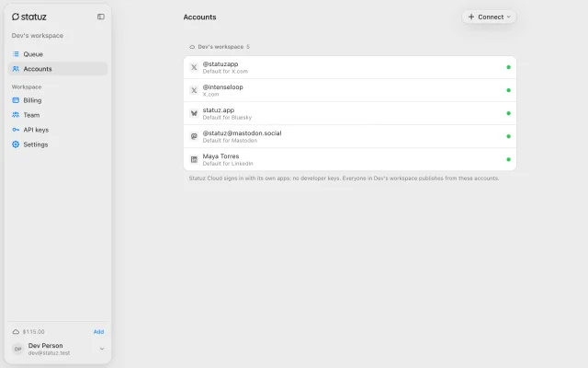
Task: Click the LinkedIn icon beside Maya Torres
Action: coord(194,159)
